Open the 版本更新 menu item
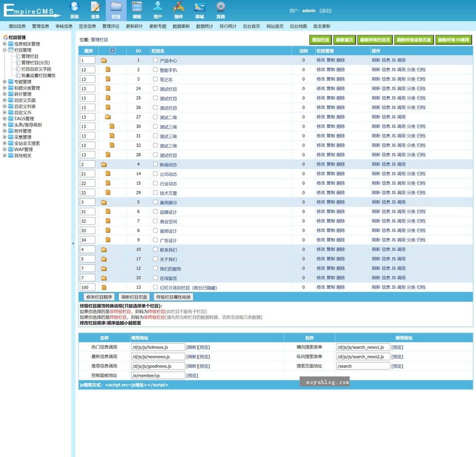Image resolution: width=476 pixels, height=457 pixels. [322, 26]
